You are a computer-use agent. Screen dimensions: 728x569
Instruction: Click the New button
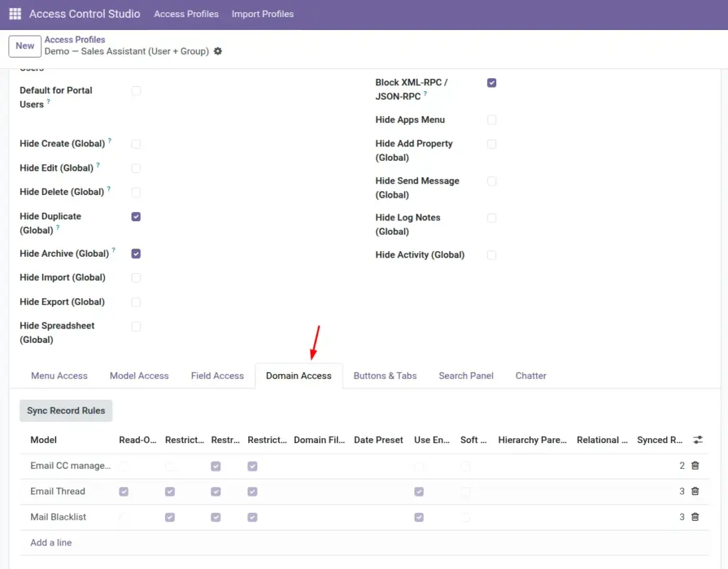pos(25,46)
